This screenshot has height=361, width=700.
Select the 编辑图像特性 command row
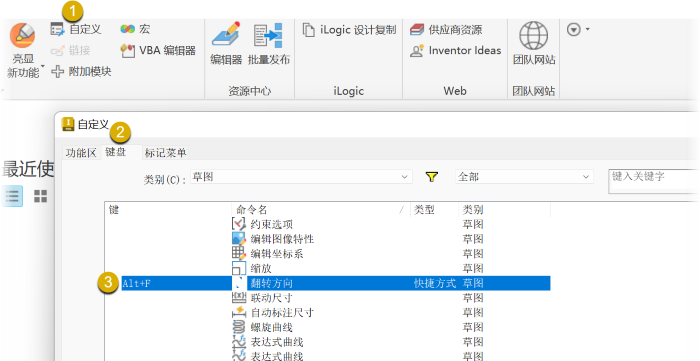[x=328, y=239]
